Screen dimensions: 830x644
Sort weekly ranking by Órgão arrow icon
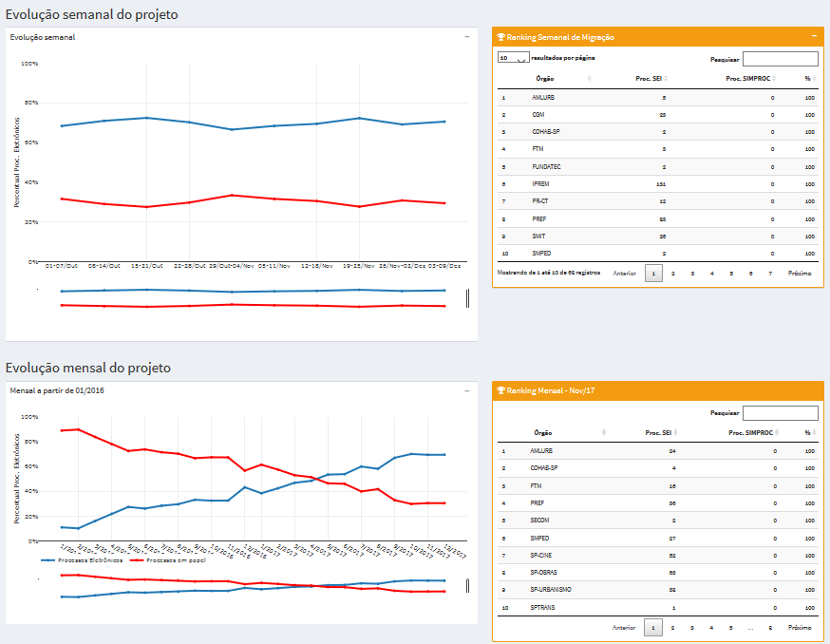coord(589,79)
